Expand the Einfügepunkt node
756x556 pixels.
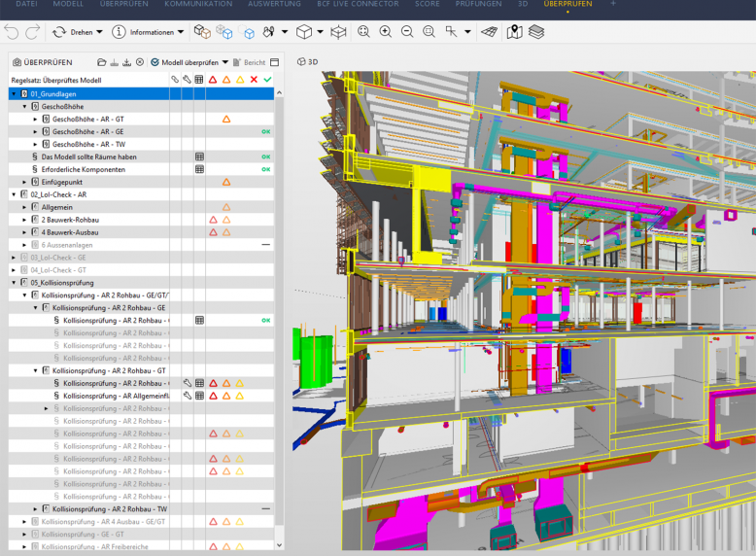(x=24, y=182)
